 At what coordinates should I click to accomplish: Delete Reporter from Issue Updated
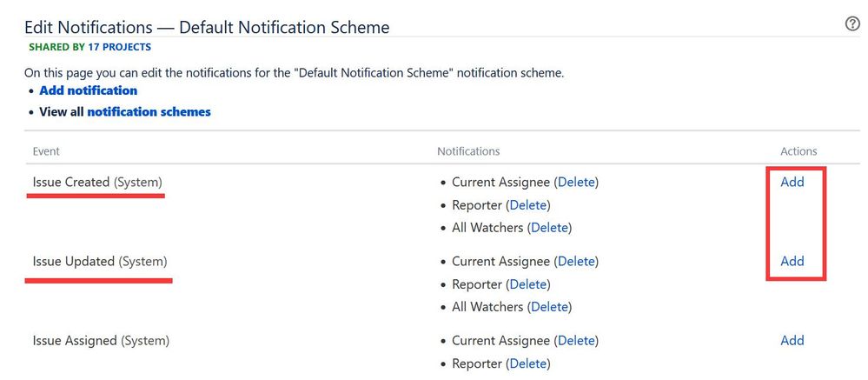528,284
